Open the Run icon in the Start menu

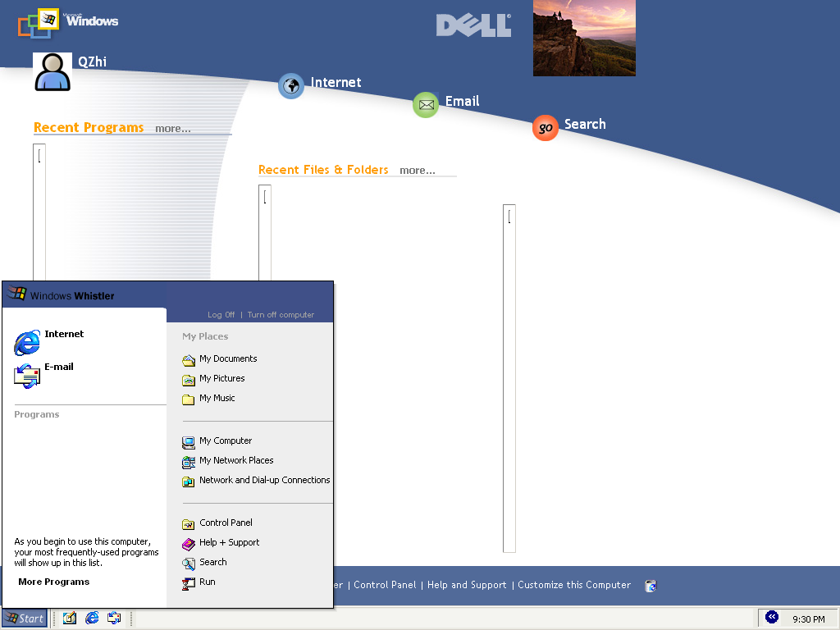189,583
